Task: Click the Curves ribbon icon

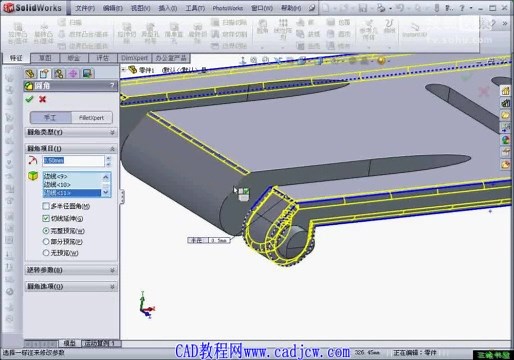Action: tap(389, 26)
